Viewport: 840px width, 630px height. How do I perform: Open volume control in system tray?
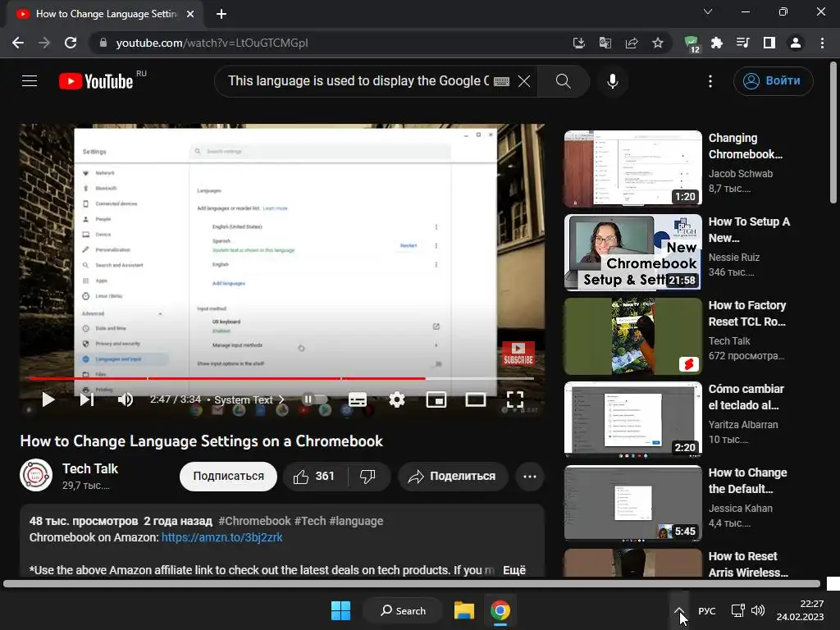pos(757,610)
